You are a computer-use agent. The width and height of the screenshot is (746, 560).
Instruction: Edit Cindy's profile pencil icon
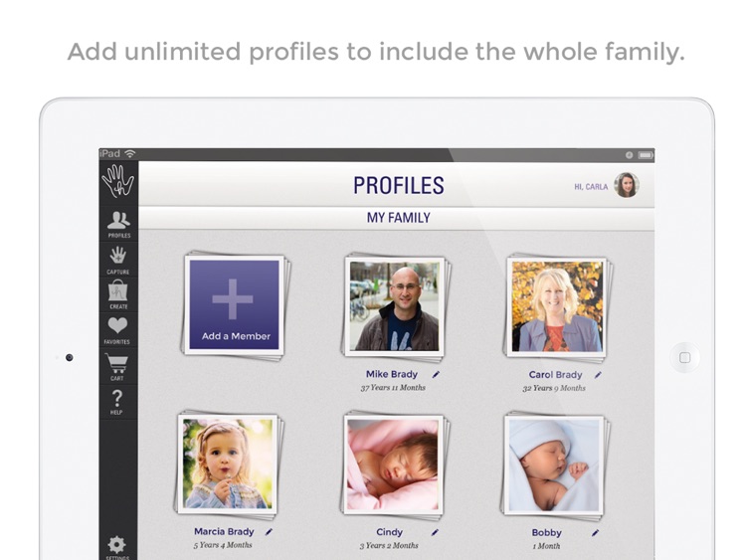435,532
